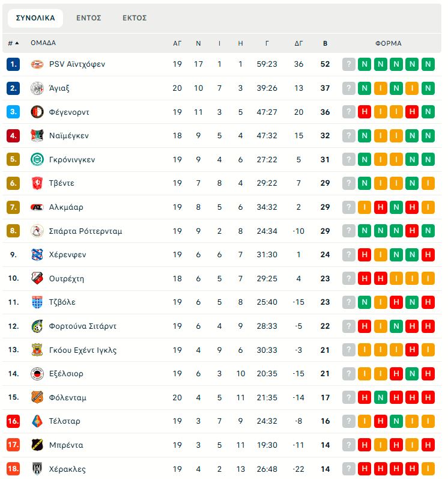Sort standings by the Β points header
This screenshot has width=448, height=479.
tap(325, 43)
